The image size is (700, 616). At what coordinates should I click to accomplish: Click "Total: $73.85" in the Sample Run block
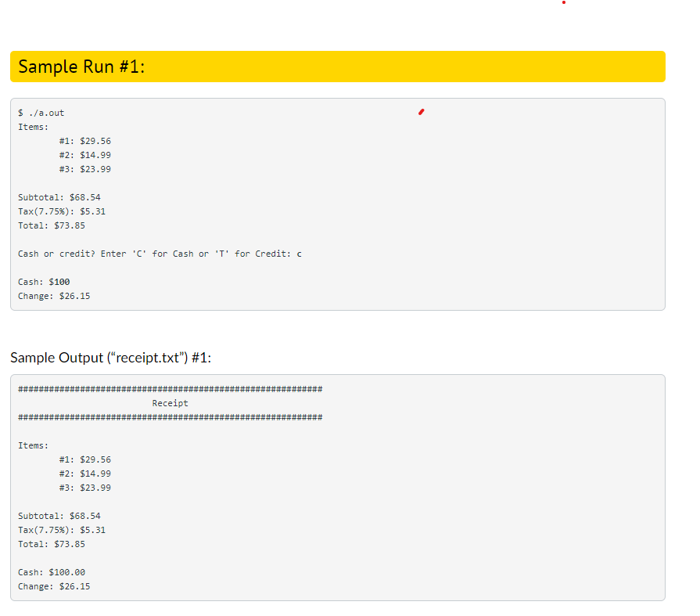pyautogui.click(x=52, y=225)
